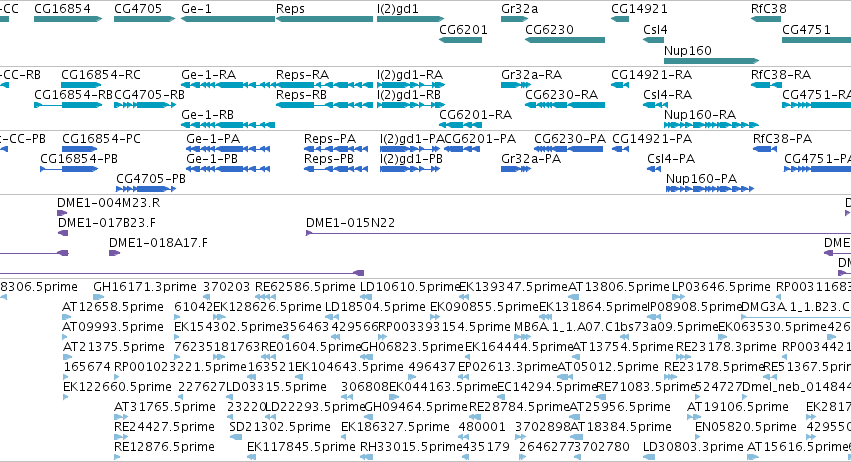
Task: Click the Reps gene feature
Action: [325, 19]
